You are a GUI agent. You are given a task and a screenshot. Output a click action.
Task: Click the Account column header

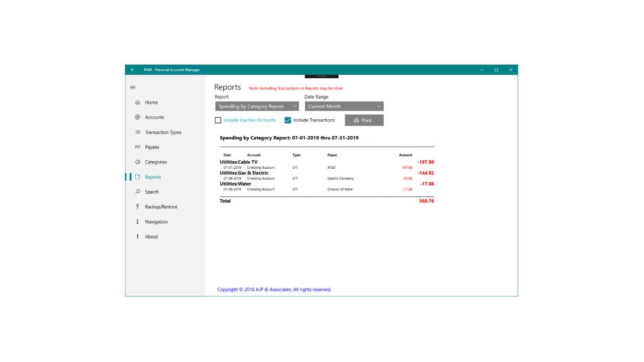[x=254, y=155]
